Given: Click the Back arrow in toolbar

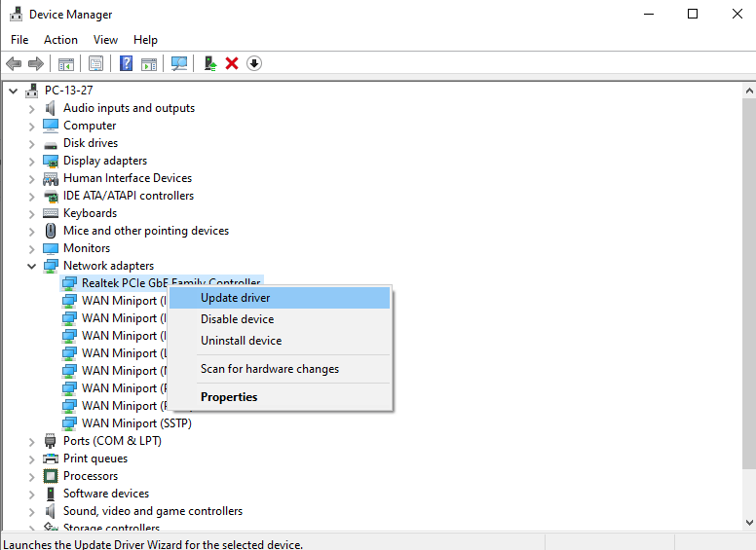Looking at the screenshot, I should pyautogui.click(x=14, y=63).
